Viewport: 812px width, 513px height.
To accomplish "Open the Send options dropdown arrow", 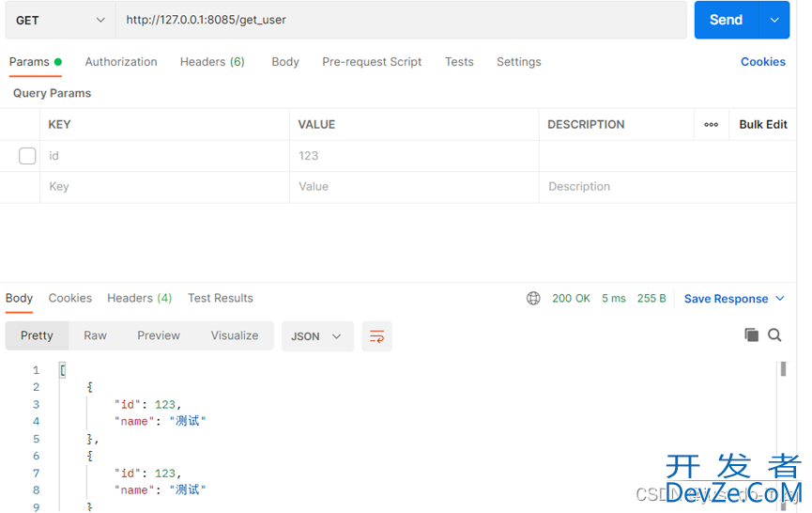I will pyautogui.click(x=774, y=20).
